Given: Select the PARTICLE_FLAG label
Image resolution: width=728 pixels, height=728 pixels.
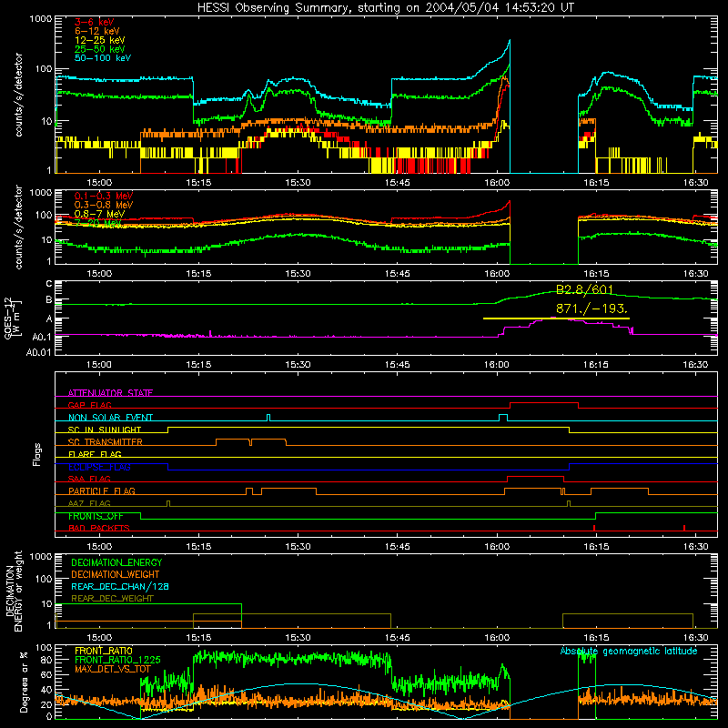Looking at the screenshot, I should click(x=102, y=491).
